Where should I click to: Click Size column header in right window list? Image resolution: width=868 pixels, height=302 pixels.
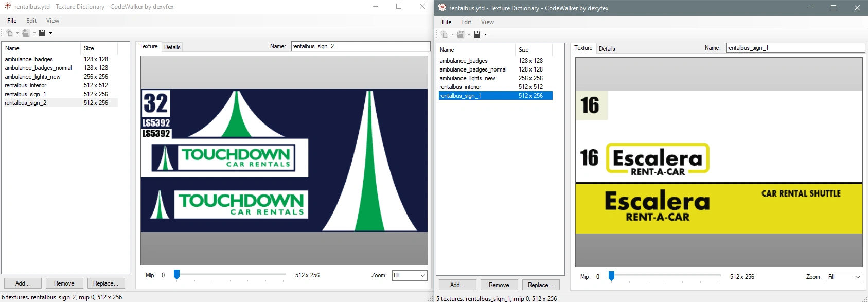click(x=534, y=50)
